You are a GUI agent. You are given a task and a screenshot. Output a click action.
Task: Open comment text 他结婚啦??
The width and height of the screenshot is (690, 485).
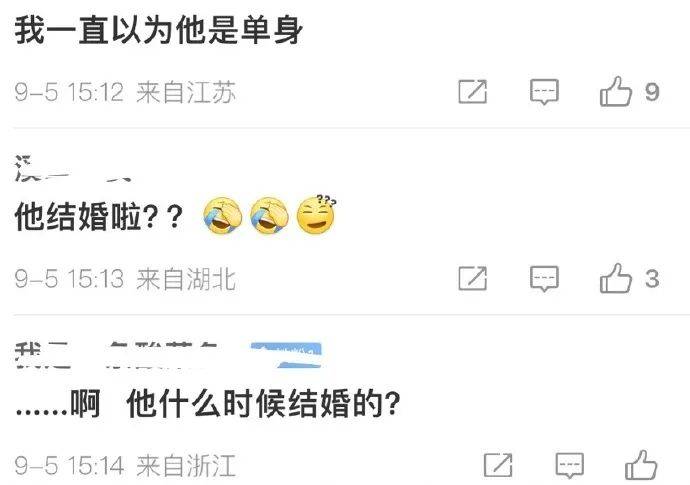(99, 217)
